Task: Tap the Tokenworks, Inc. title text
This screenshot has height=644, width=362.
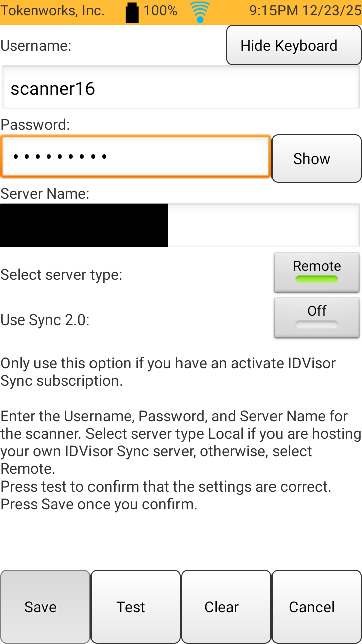Action: [x=52, y=11]
